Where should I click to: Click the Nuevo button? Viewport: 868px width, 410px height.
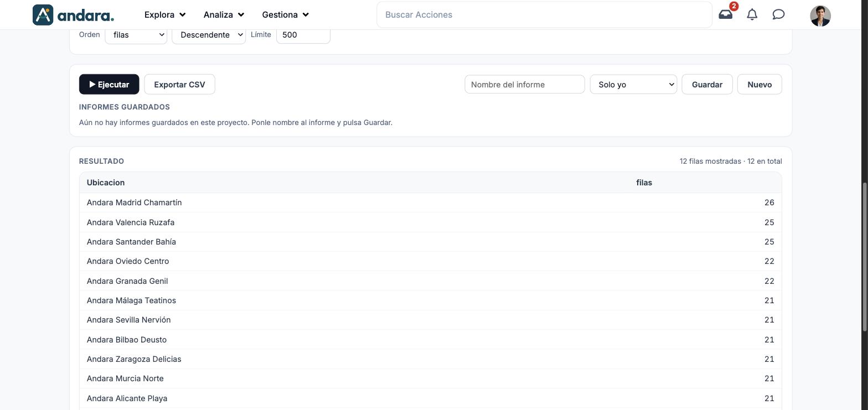point(759,85)
